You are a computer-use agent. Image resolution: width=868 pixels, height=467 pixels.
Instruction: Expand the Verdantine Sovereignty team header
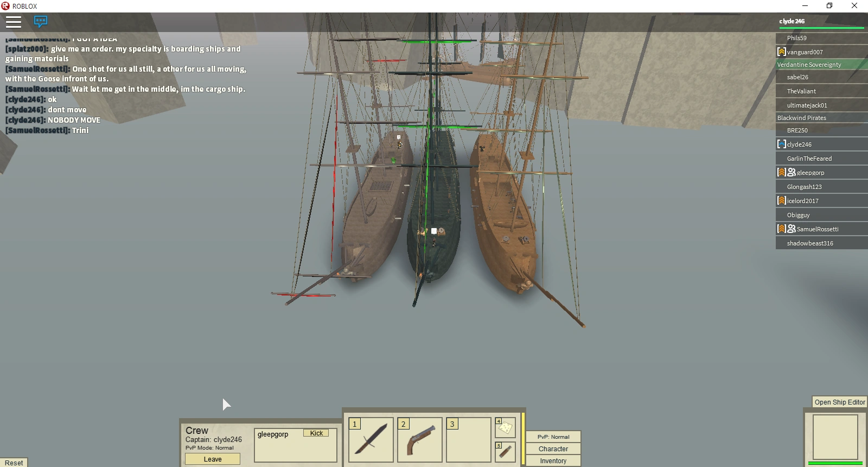[821, 65]
